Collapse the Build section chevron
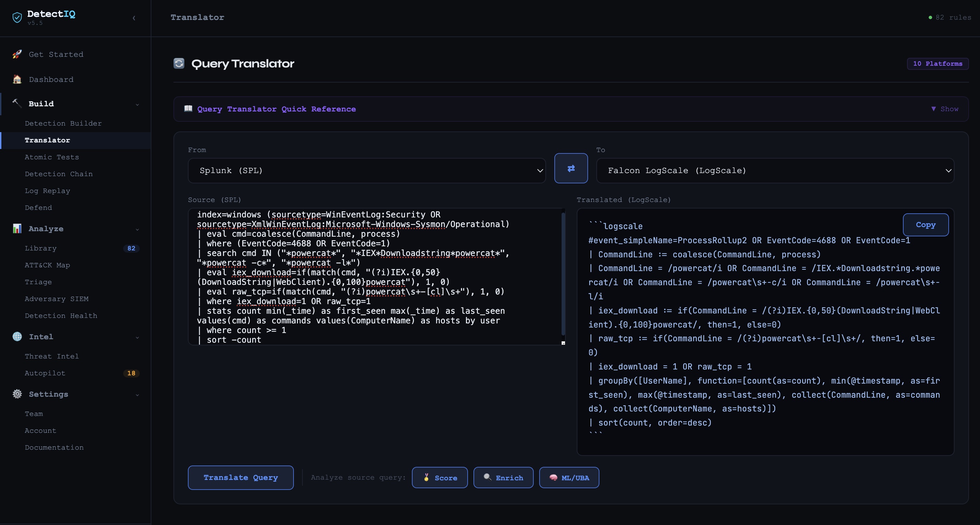Screen dimensions: 980x525 click(137, 104)
